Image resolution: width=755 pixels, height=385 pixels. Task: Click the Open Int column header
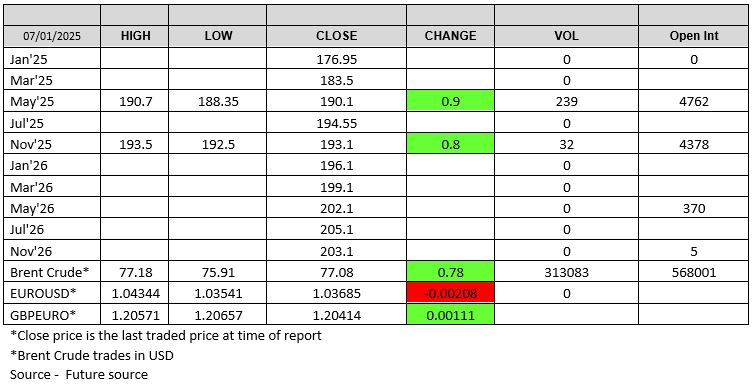694,36
